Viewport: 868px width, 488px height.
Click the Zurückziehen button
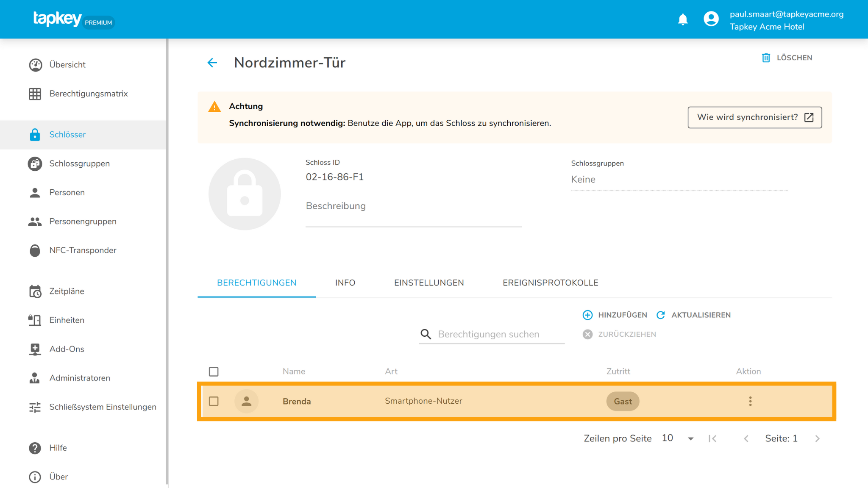tap(619, 335)
